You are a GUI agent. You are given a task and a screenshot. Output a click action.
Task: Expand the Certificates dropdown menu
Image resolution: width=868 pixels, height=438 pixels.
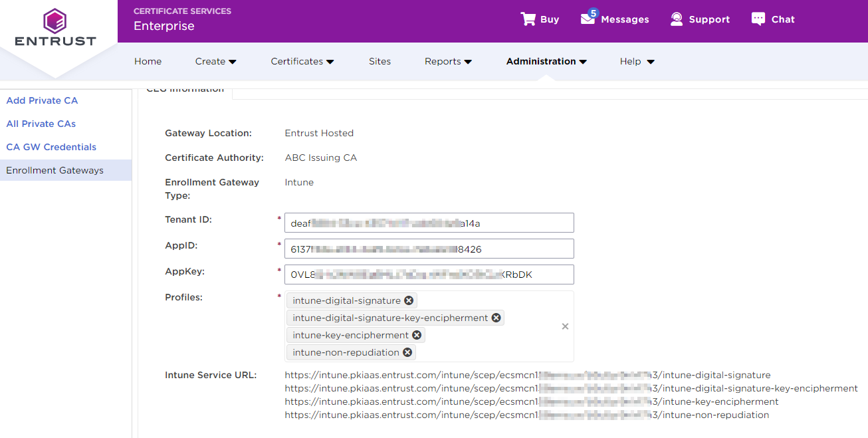[x=302, y=61]
